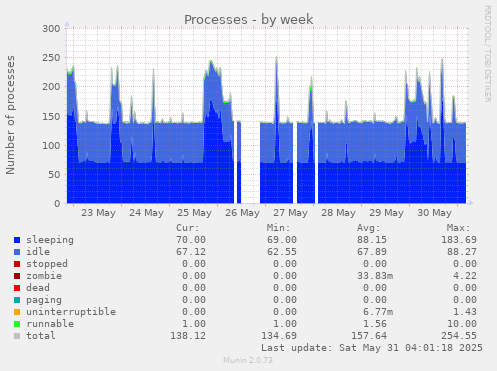The width and height of the screenshot is (497, 371).
Task: Click uninterruptible maximum value 1.43
Action: click(465, 312)
